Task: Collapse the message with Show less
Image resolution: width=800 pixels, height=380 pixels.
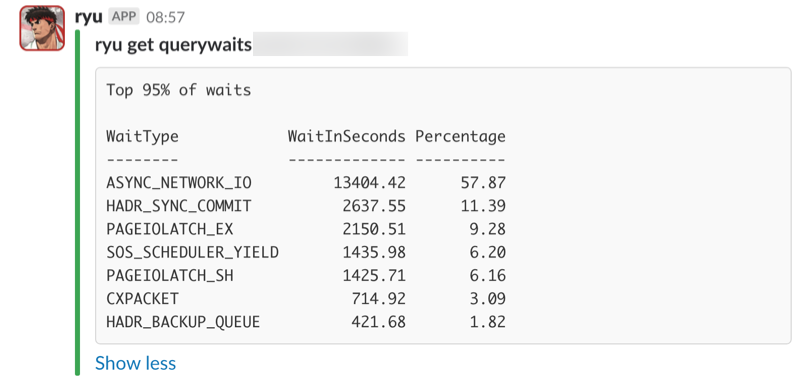Action: tap(135, 363)
